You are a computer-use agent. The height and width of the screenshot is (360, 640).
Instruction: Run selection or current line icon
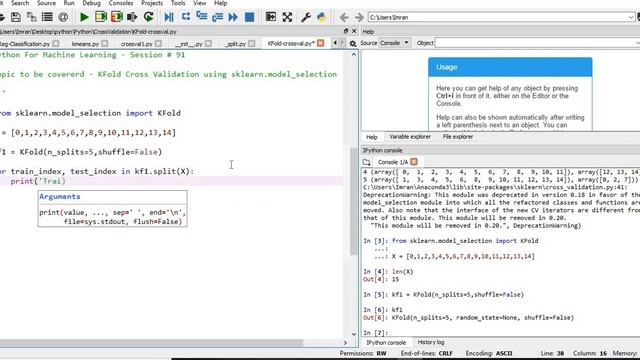click(x=132, y=17)
